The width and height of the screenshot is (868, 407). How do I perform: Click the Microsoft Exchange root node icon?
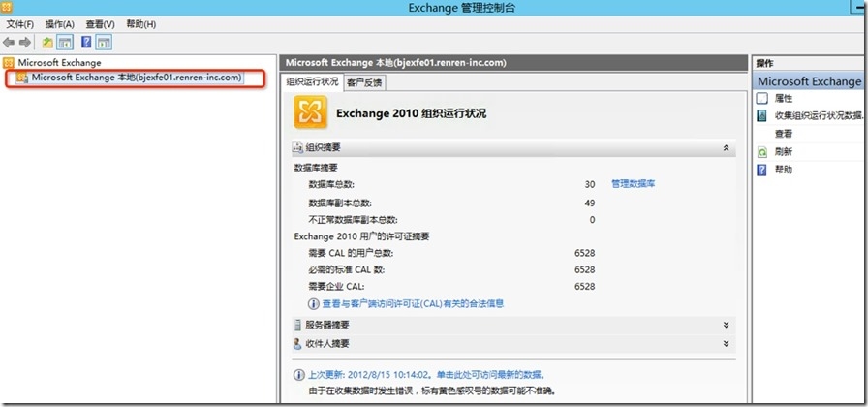pos(9,63)
